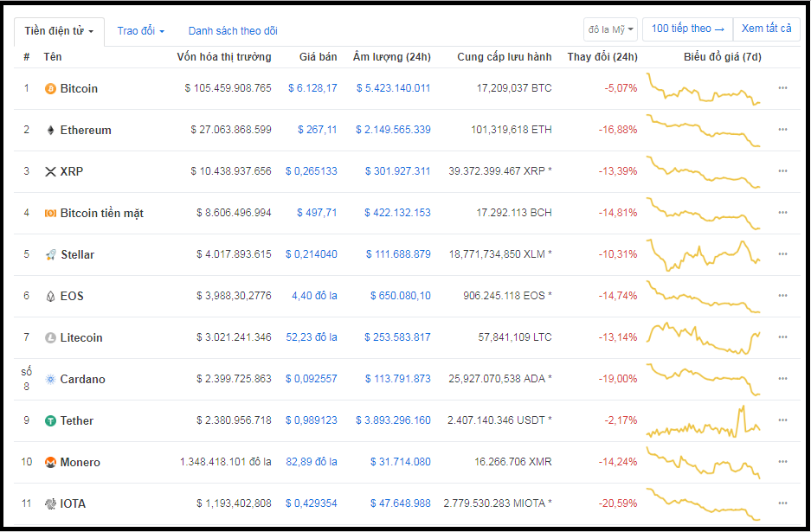Click Tether volume $ 3.893.296.160
Viewport: 811px width, 532px height.
[x=393, y=420]
